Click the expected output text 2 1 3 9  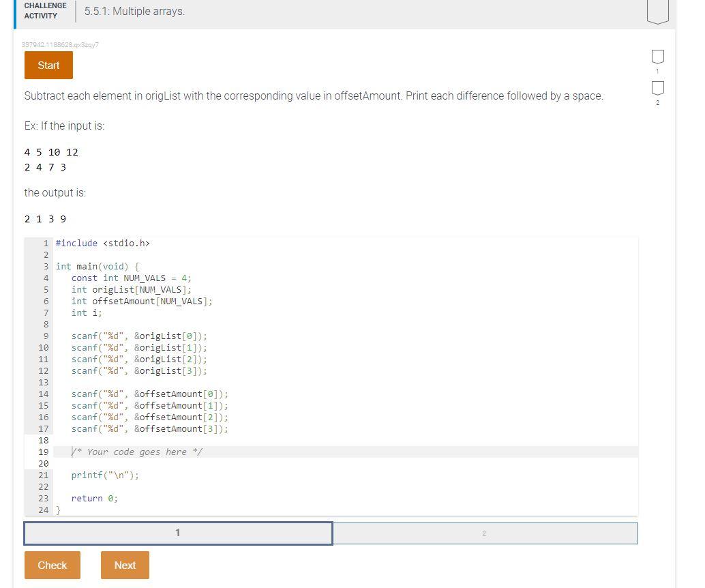[44, 219]
